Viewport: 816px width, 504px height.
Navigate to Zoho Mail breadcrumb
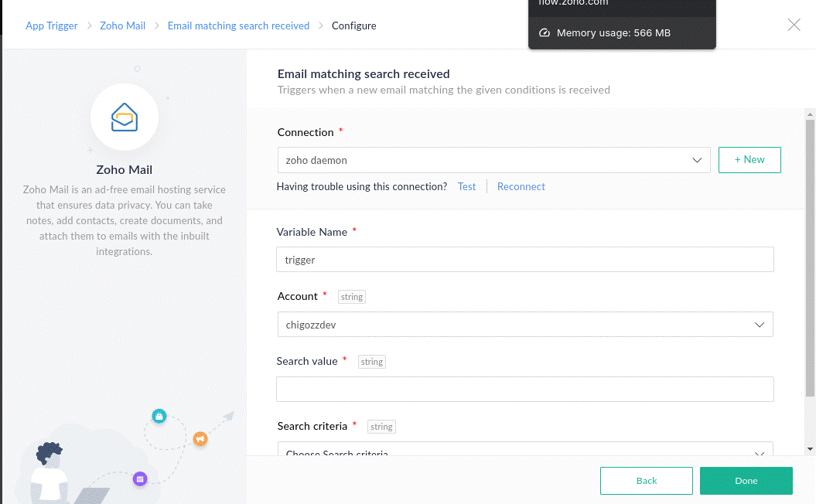(122, 26)
